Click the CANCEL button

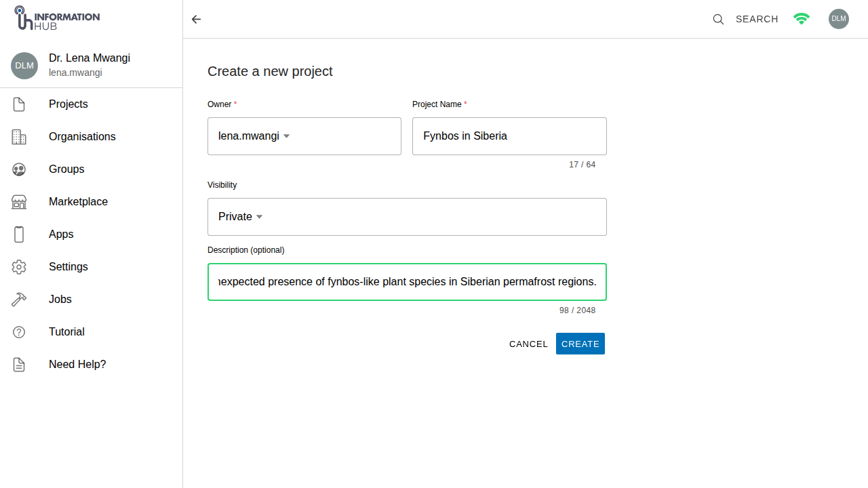(x=528, y=344)
